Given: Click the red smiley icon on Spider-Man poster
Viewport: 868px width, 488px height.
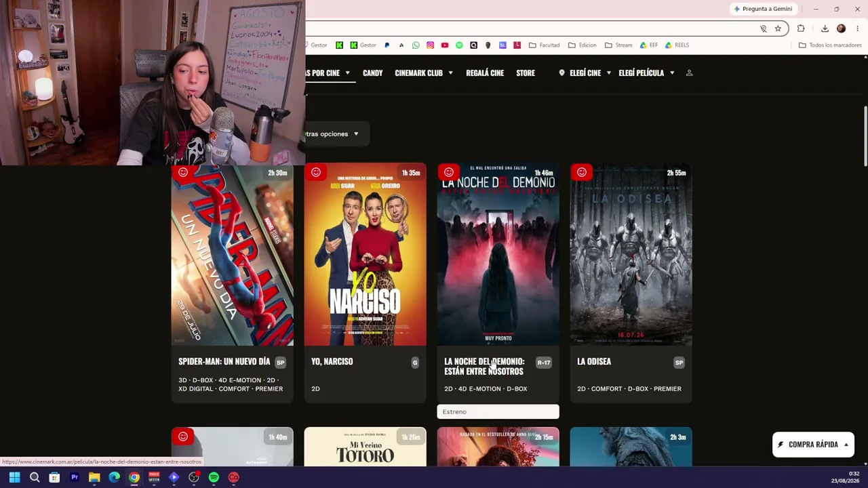Looking at the screenshot, I should 183,173.
